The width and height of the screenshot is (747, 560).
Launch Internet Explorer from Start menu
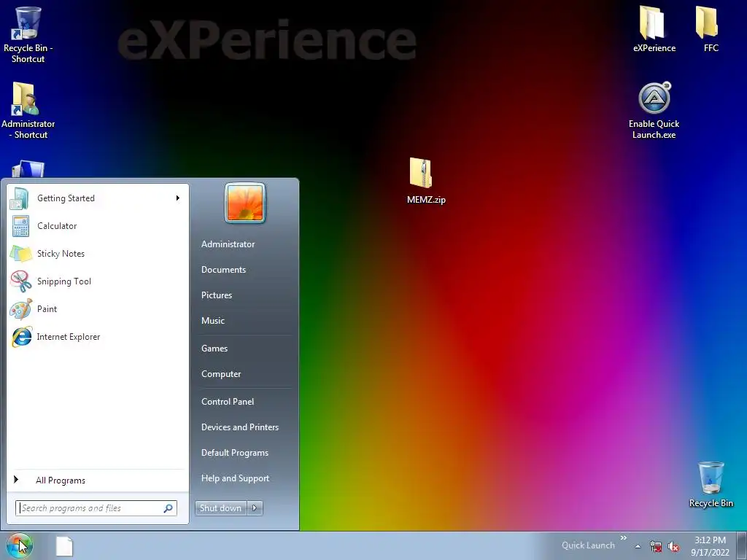[98, 337]
